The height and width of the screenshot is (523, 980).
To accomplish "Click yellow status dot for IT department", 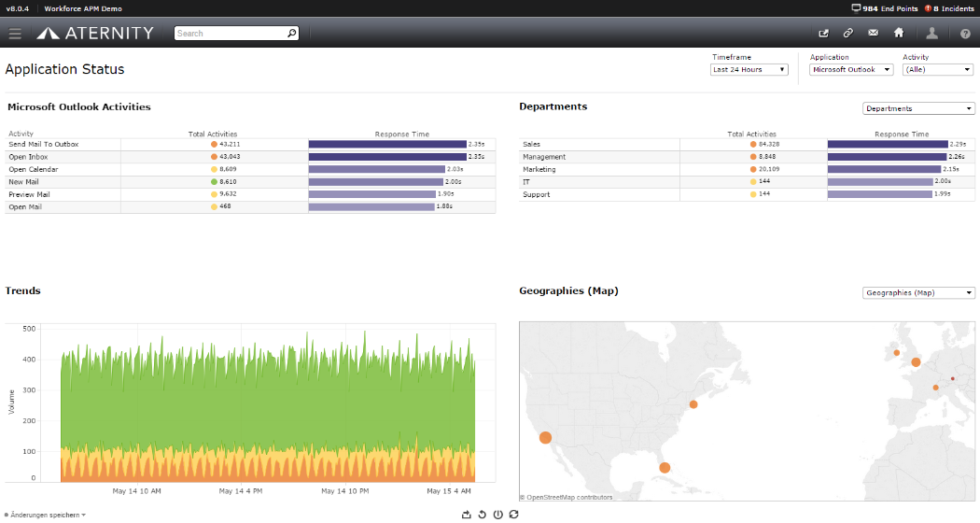I will click(753, 182).
